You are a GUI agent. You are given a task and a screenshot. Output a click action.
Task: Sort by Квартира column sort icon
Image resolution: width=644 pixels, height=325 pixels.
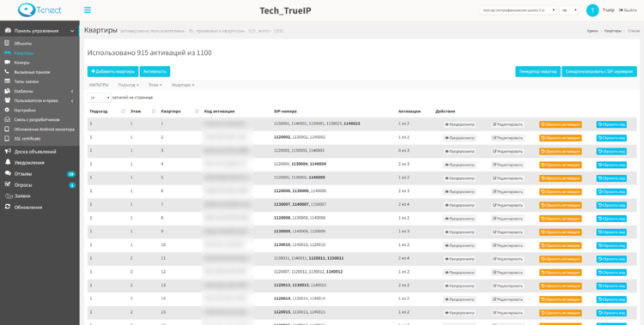coord(197,111)
